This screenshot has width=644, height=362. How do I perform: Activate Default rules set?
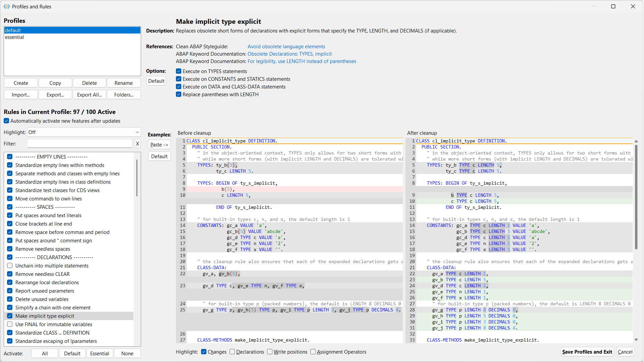[x=72, y=354]
